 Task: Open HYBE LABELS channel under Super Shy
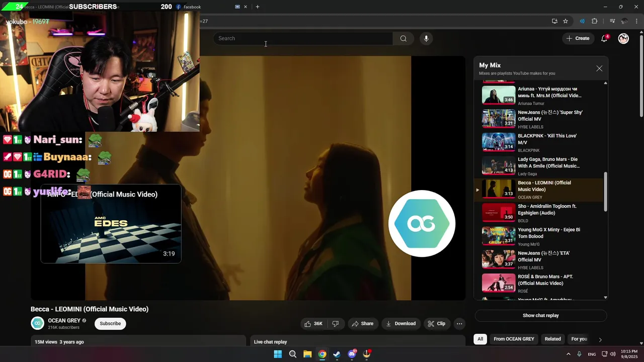(530, 127)
